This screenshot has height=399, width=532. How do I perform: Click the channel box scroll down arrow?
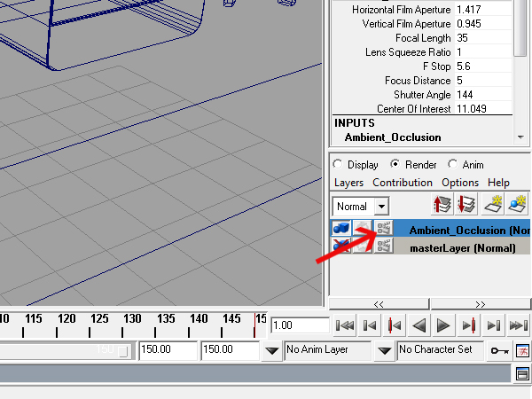point(520,137)
